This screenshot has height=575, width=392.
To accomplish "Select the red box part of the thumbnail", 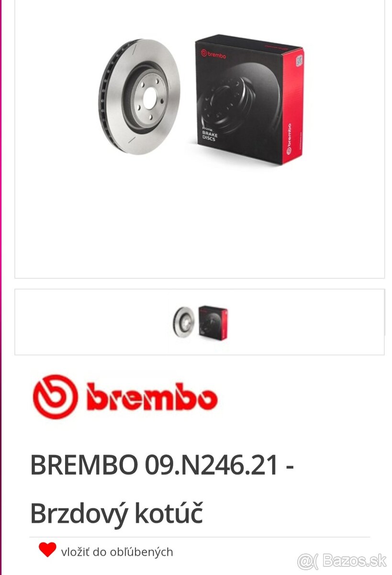I will (213, 321).
